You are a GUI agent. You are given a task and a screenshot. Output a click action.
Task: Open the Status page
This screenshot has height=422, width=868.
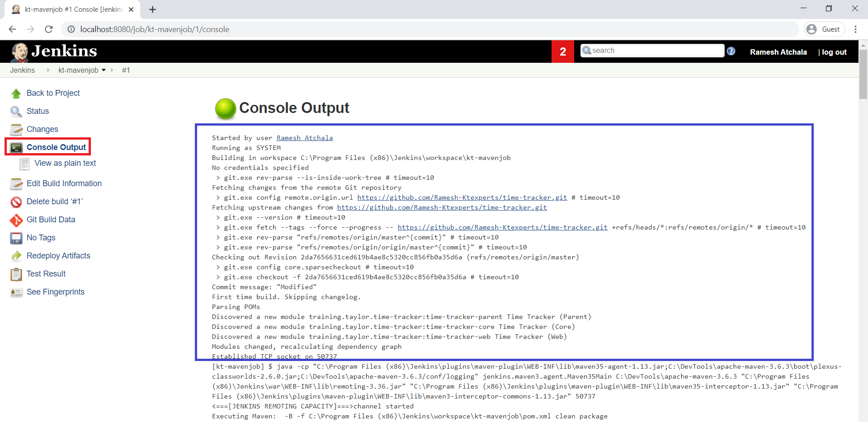pyautogui.click(x=38, y=111)
